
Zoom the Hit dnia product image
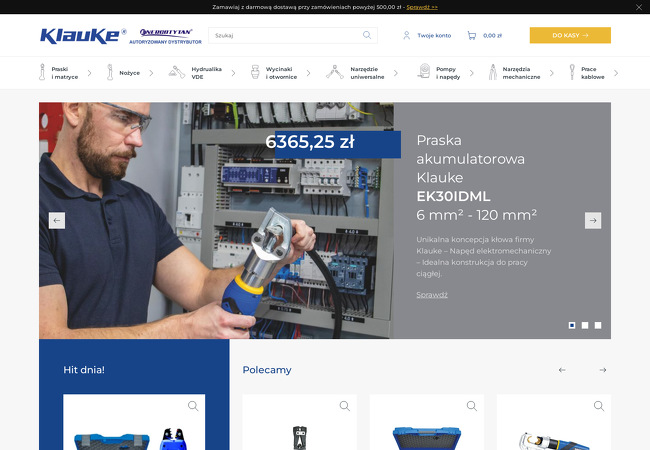click(193, 406)
